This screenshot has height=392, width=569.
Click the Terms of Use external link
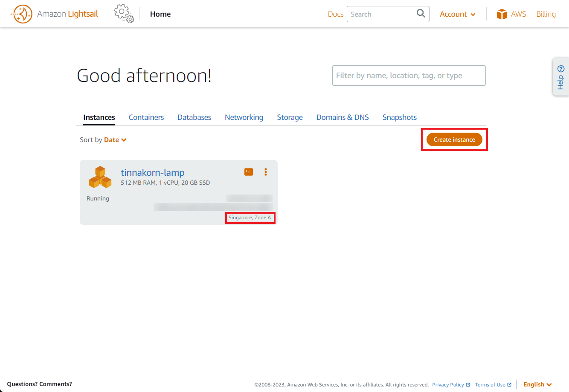pos(493,385)
